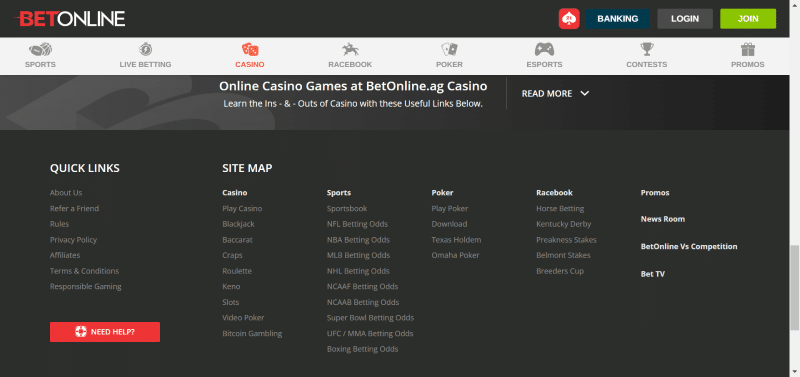Open the About Us link
The width and height of the screenshot is (800, 377).
(66, 193)
